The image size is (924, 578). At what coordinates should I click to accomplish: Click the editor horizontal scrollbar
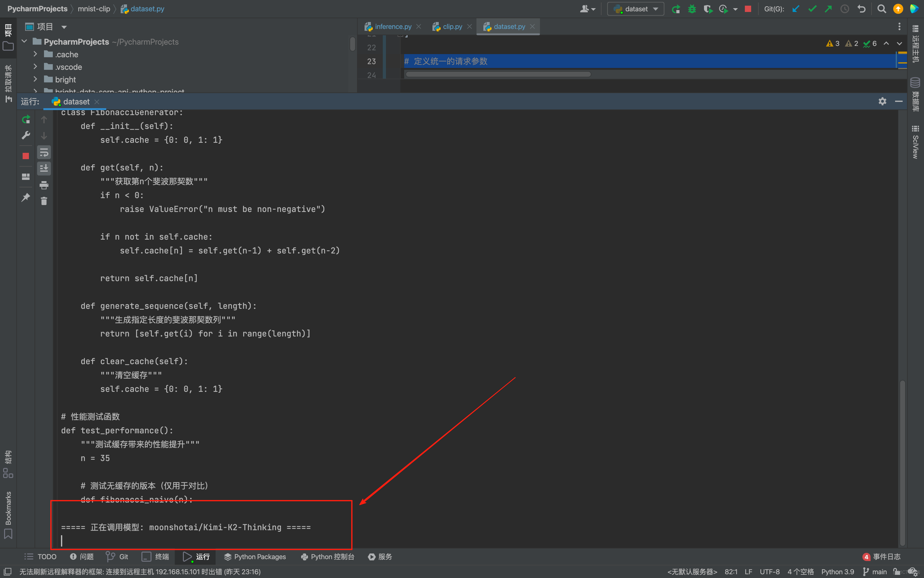[x=498, y=74]
